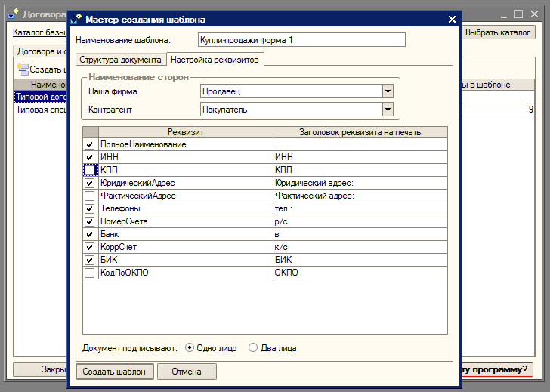
Task: Enable the КПП requisite checkbox
Action: click(x=90, y=170)
